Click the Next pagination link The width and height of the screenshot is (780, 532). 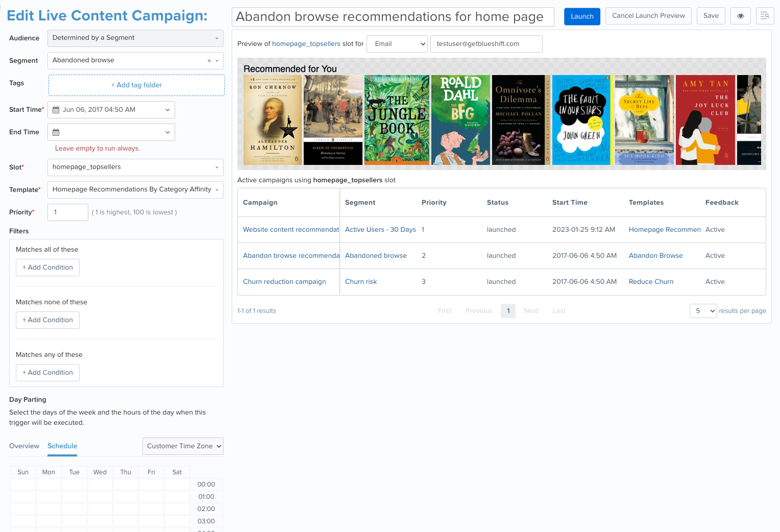(x=531, y=311)
